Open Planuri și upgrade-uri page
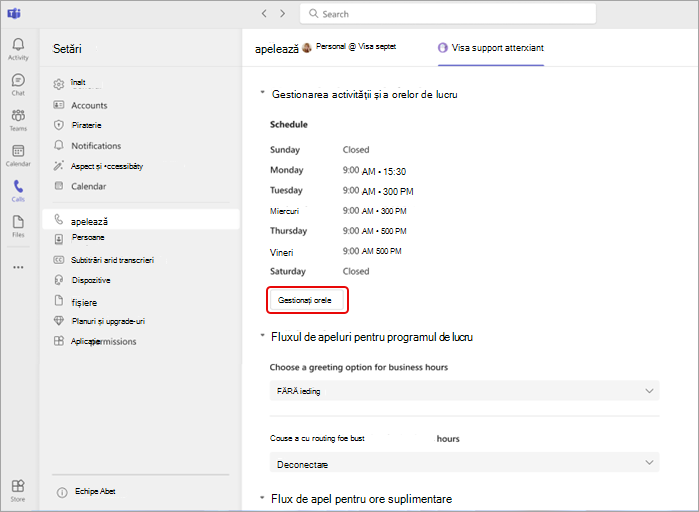Screen dimensions: 699x512 108,321
